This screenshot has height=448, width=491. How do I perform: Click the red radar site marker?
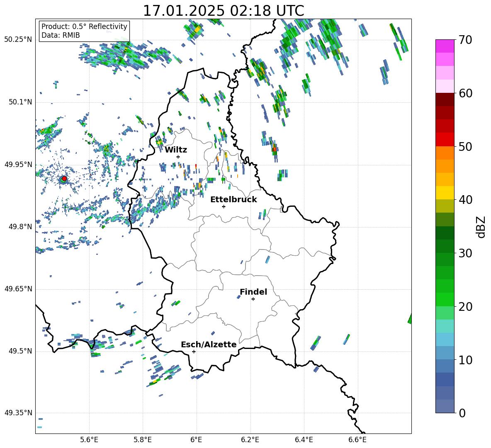point(64,179)
